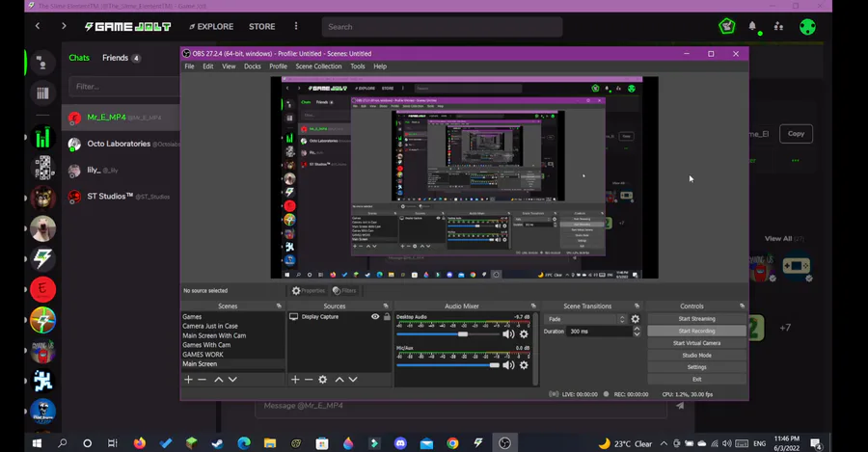Screen dimensions: 868x452
Task: Increase the transition Duration with the up arrow
Action: pyautogui.click(x=637, y=329)
